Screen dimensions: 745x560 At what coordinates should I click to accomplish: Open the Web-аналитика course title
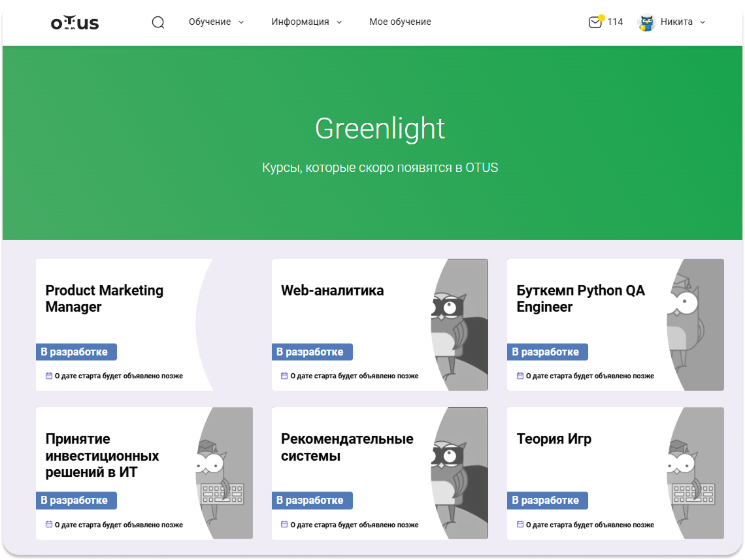click(x=332, y=290)
